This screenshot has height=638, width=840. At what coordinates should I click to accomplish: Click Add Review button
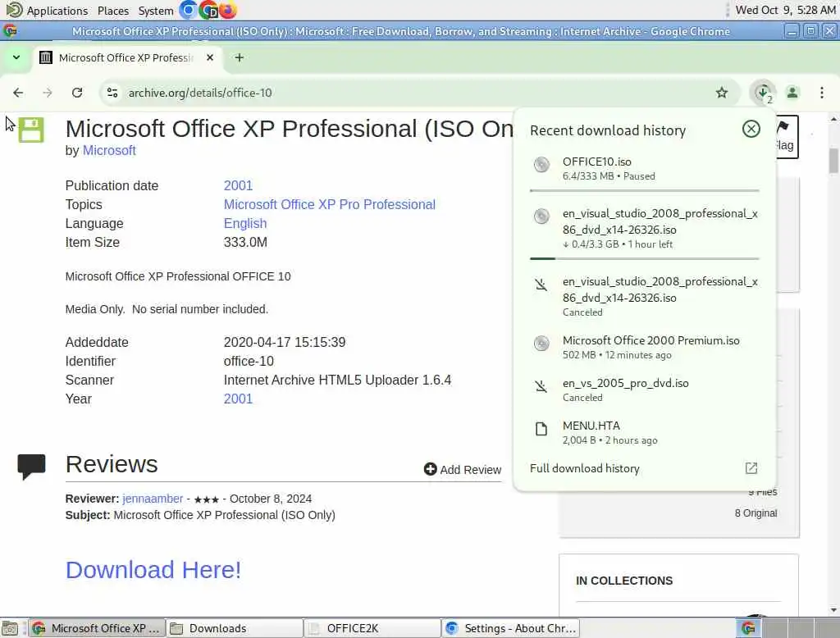point(463,469)
